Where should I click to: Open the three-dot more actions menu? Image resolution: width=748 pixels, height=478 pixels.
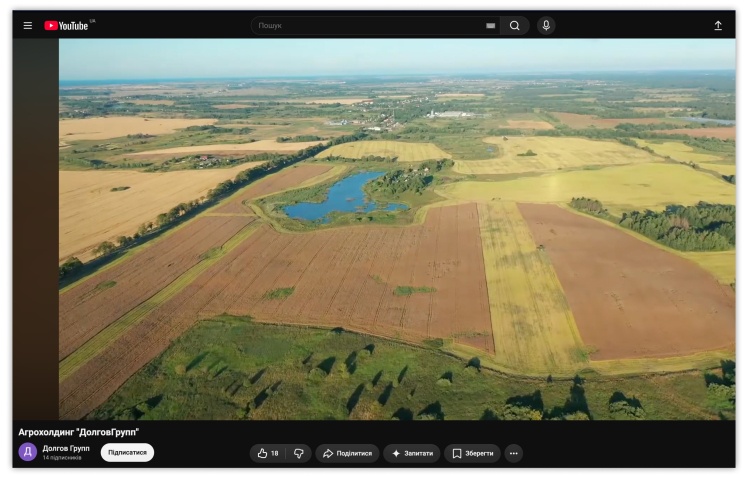pos(514,453)
